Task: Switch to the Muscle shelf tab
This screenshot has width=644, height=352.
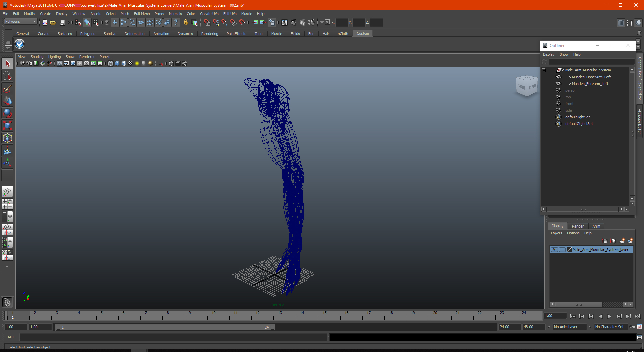Action: click(x=277, y=34)
